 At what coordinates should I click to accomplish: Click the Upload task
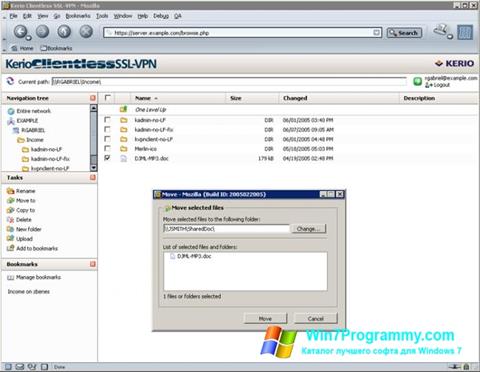[20, 239]
